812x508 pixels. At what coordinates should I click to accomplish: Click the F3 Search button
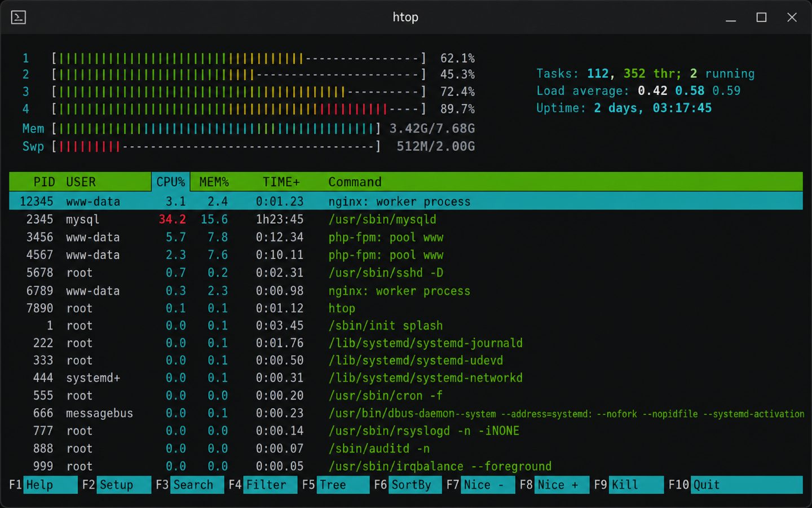190,485
